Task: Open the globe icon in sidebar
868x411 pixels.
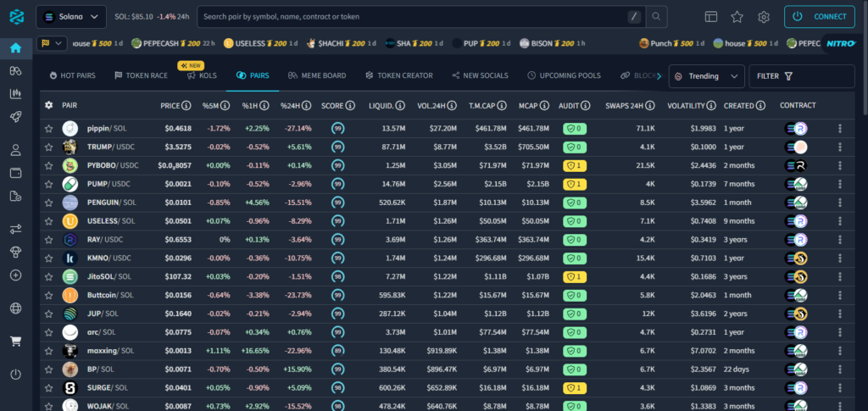Action: pyautogui.click(x=15, y=308)
